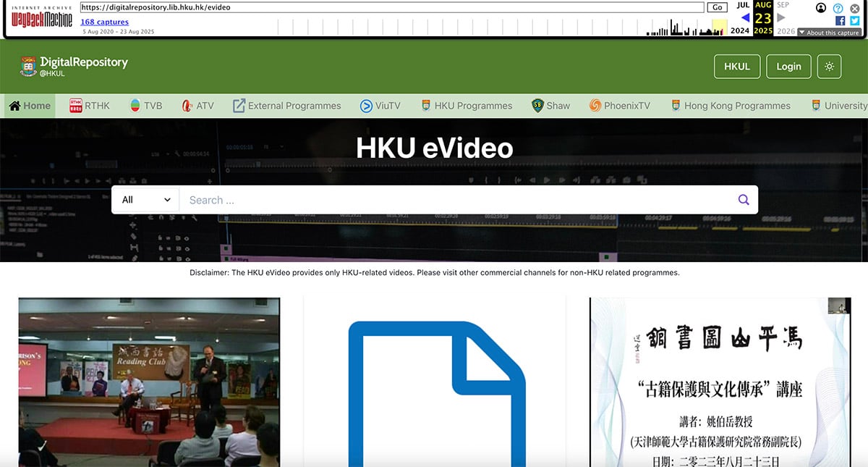Screen dimensions: 868x467
Task: Click the Search text field
Action: (x=456, y=200)
